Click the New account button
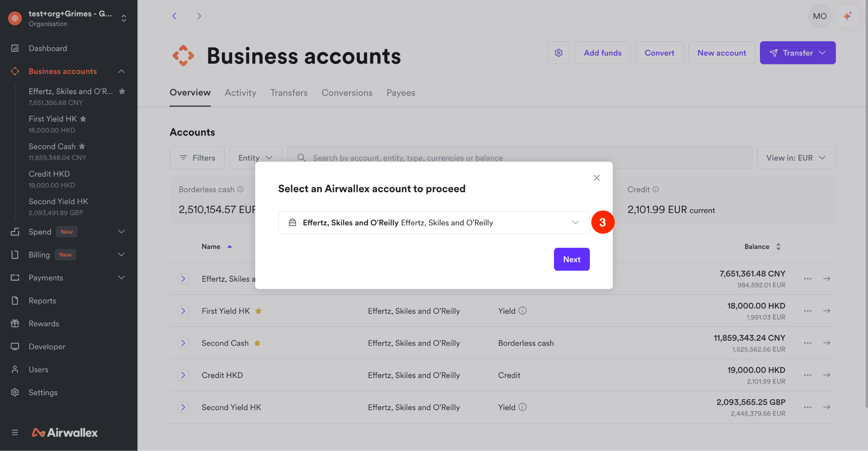This screenshot has width=868, height=451. click(721, 53)
